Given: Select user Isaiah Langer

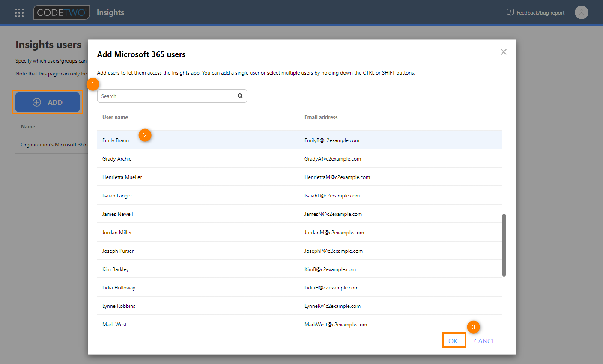Looking at the screenshot, I should point(299,195).
